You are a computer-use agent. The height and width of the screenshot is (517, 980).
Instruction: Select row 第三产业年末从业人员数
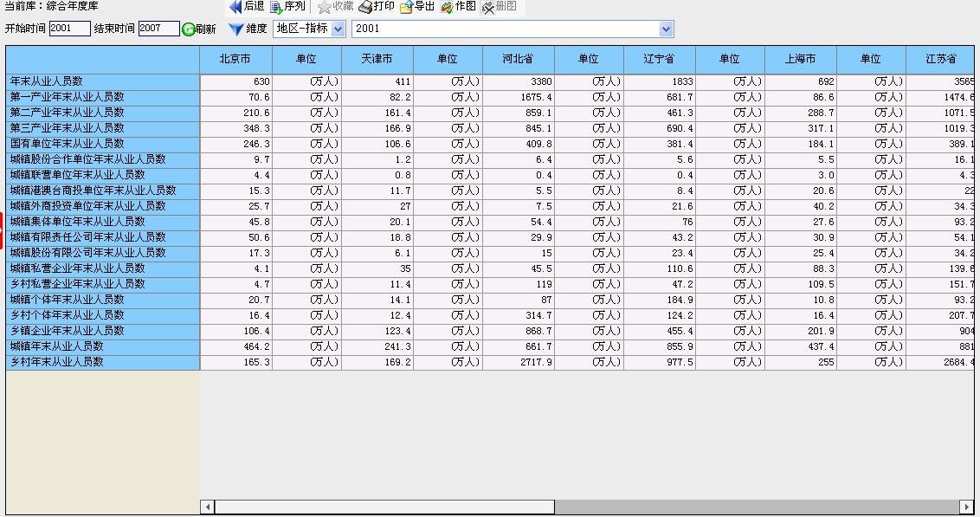pos(102,129)
